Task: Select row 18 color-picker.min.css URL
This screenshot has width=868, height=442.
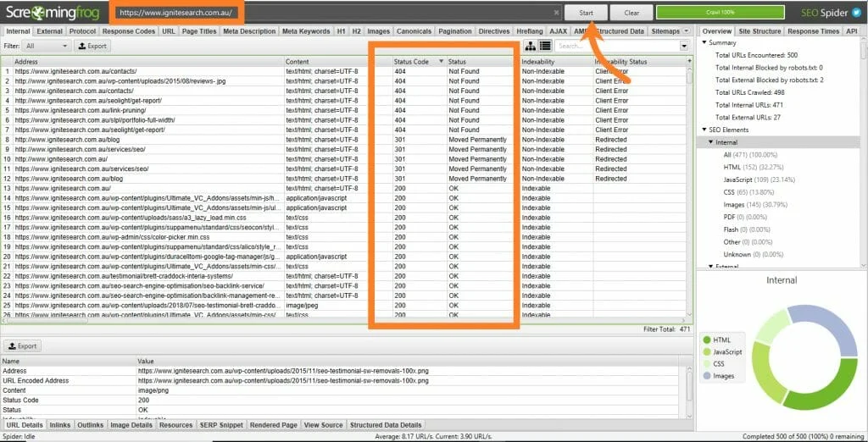Action: click(x=112, y=237)
